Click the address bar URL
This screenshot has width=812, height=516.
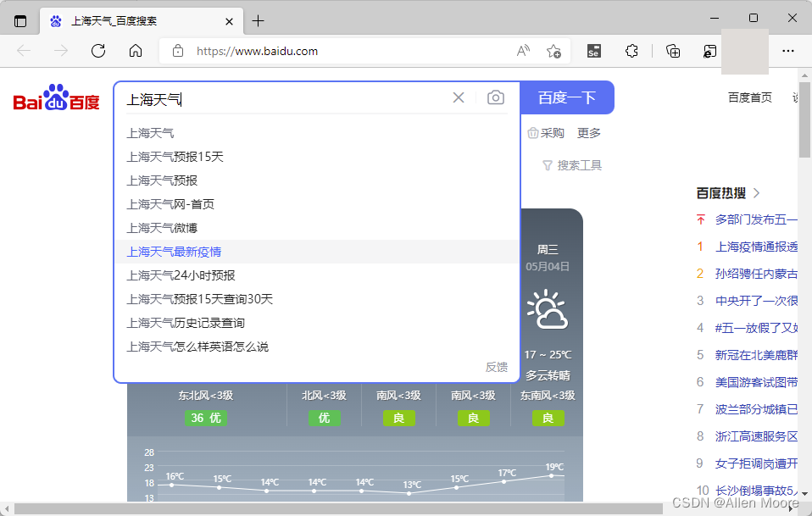tap(257, 51)
